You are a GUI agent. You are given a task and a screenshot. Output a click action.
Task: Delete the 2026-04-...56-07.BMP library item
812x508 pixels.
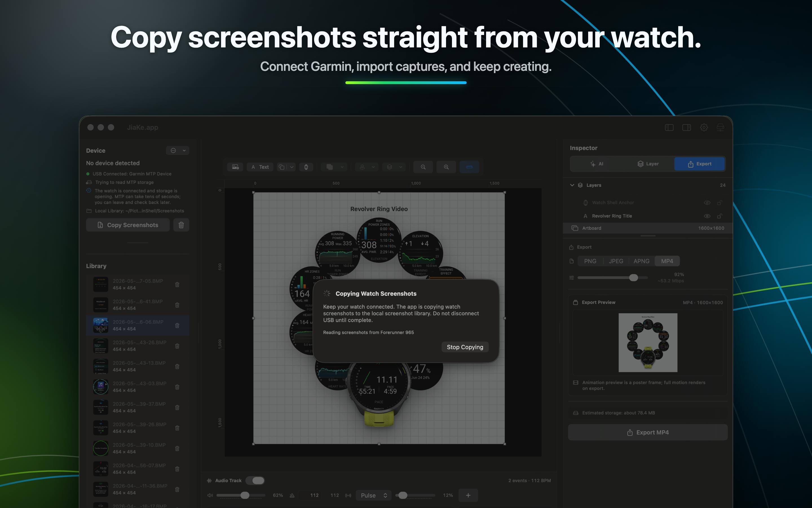(x=177, y=469)
